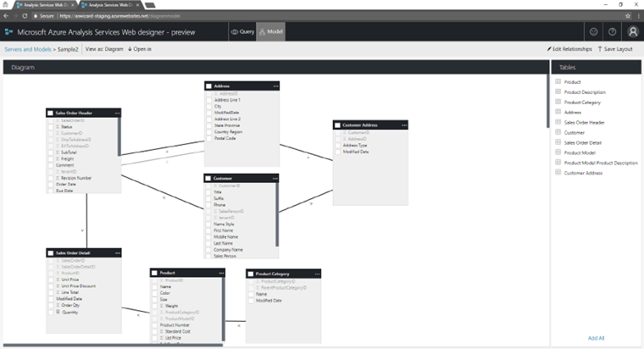The height and width of the screenshot is (349, 644).
Task: Open the feedback smiley icon
Action: click(x=593, y=31)
